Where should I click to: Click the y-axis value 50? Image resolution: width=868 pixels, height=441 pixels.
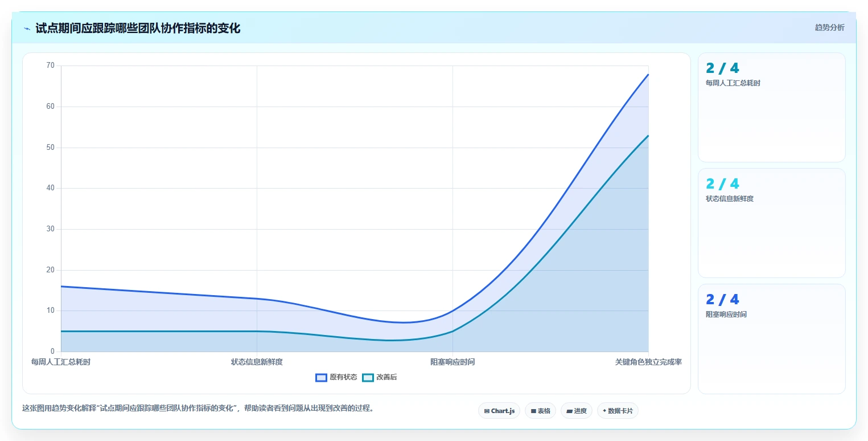click(x=51, y=148)
